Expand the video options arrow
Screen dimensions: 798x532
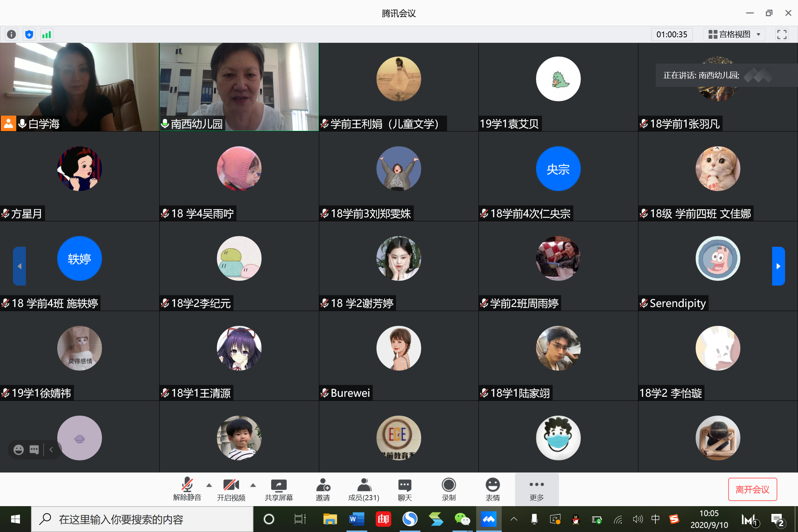tap(253, 485)
